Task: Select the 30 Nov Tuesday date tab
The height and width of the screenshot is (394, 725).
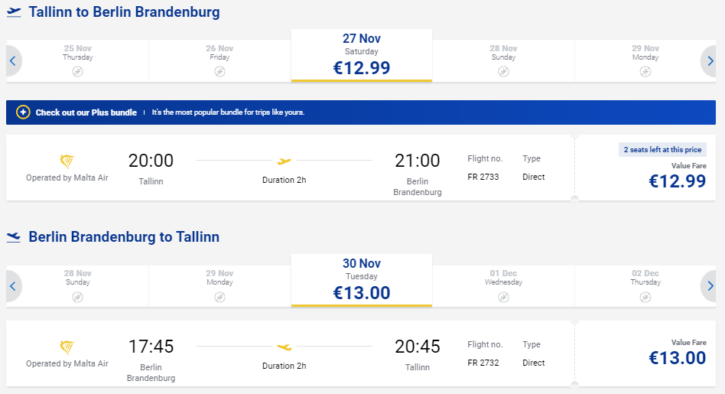Action: 362,280
